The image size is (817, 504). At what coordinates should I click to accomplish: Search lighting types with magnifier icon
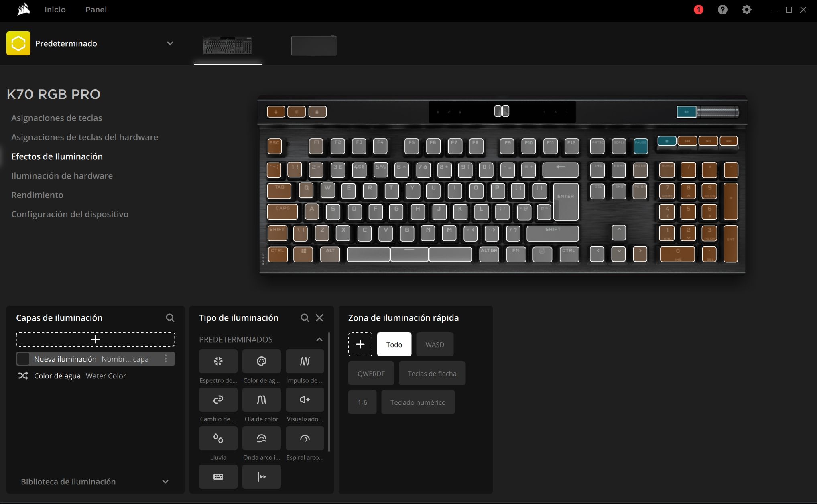click(x=305, y=318)
